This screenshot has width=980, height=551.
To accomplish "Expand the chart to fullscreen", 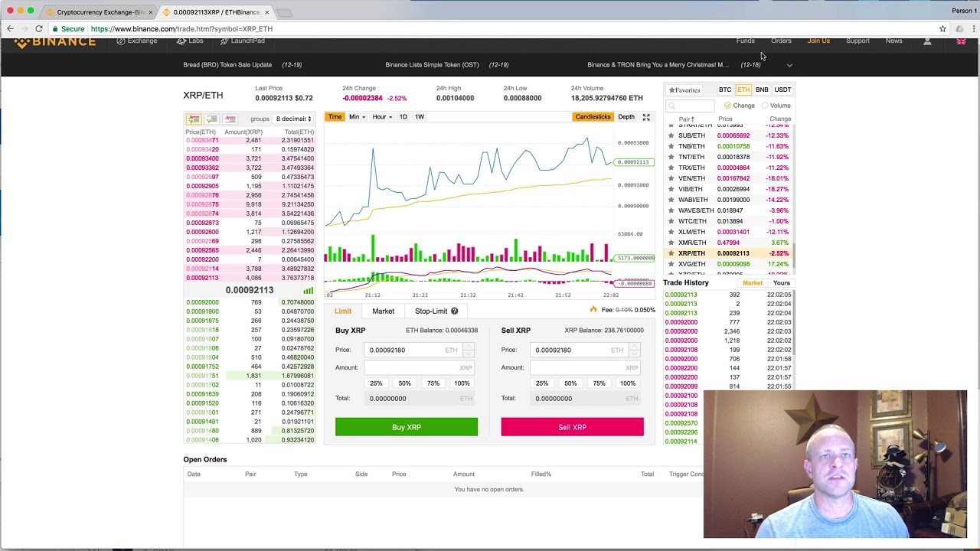I will [646, 117].
